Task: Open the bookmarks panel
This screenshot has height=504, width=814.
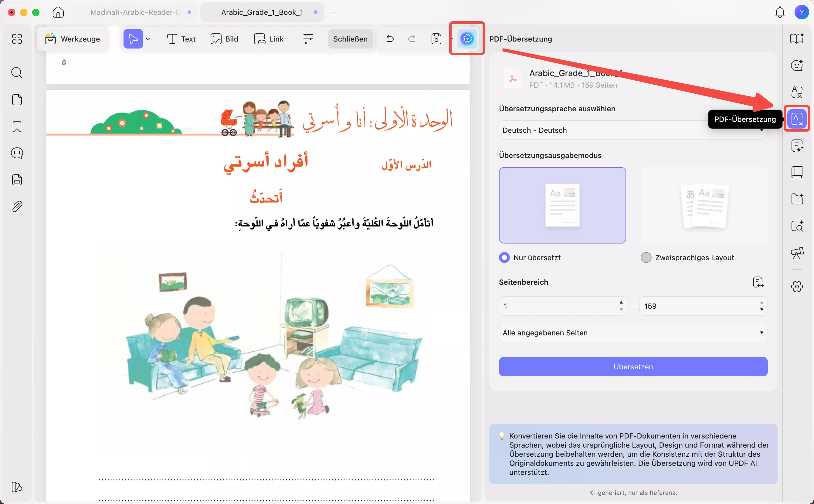Action: click(16, 126)
